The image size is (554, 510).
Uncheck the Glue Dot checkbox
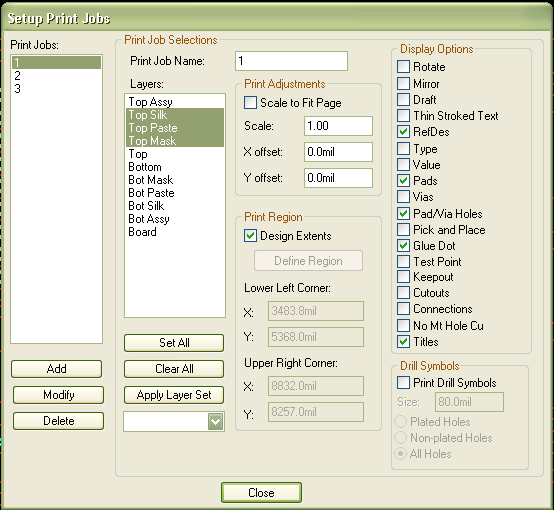[403, 246]
